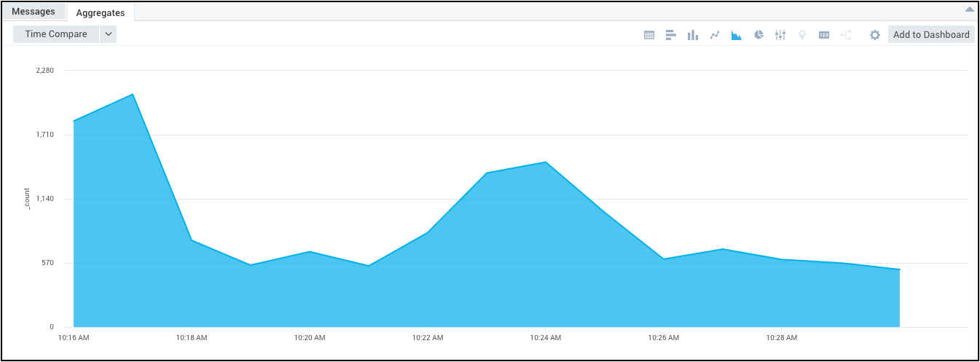Click the Add to Dashboard button
Screen dimensions: 980x362
[x=931, y=34]
